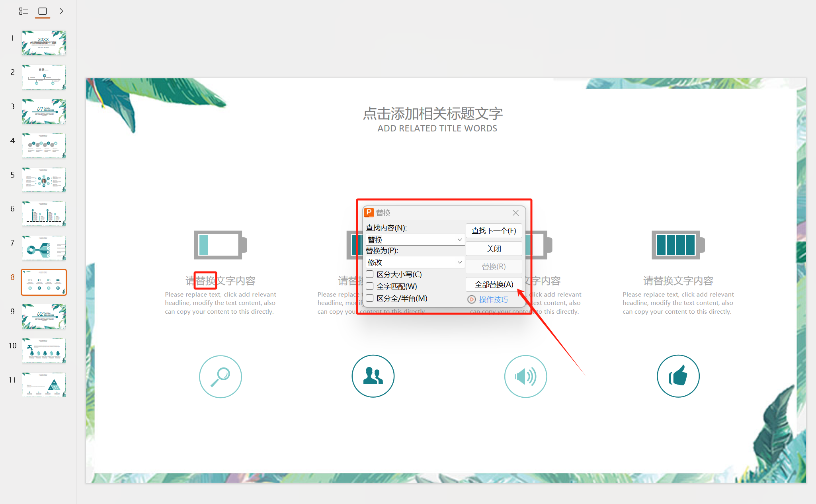This screenshot has height=504, width=816.
Task: Enable the 区分大小写(C) match case checkbox
Action: [x=369, y=274]
